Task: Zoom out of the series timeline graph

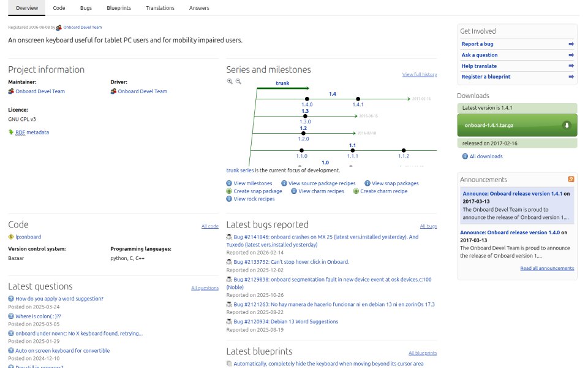Action: [x=238, y=81]
